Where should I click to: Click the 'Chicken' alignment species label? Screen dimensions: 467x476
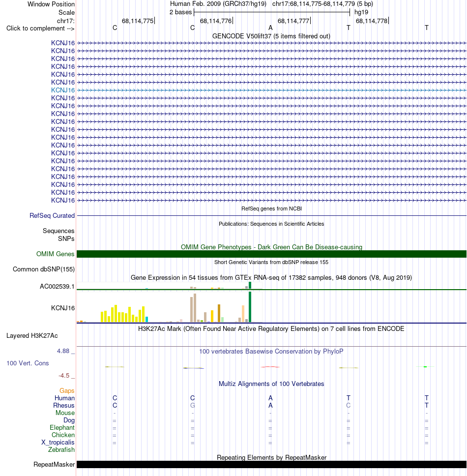pyautogui.click(x=63, y=435)
